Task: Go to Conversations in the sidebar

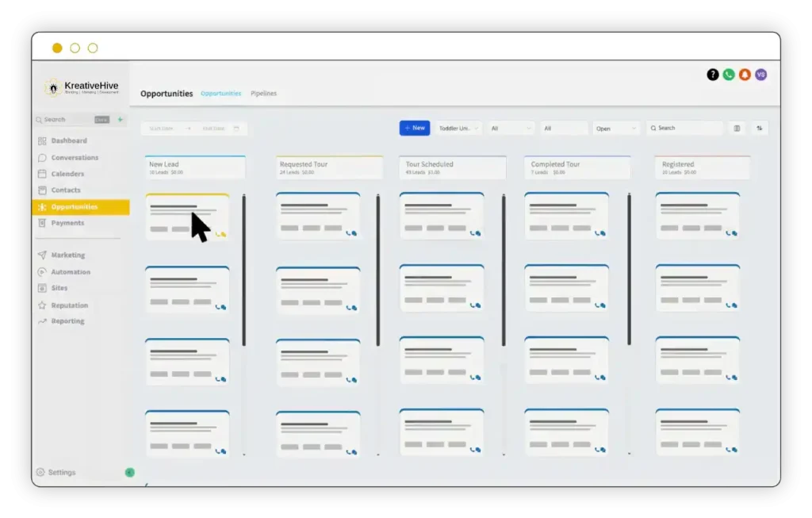Action: [75, 158]
